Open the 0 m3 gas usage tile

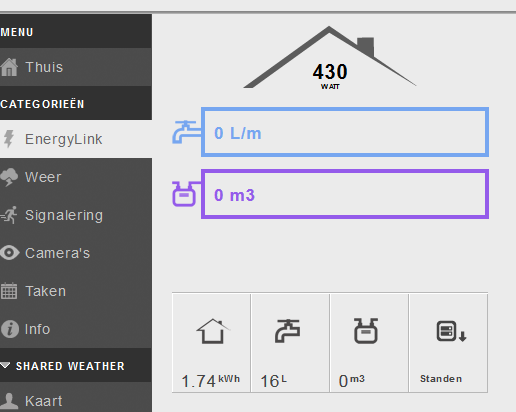369,343
